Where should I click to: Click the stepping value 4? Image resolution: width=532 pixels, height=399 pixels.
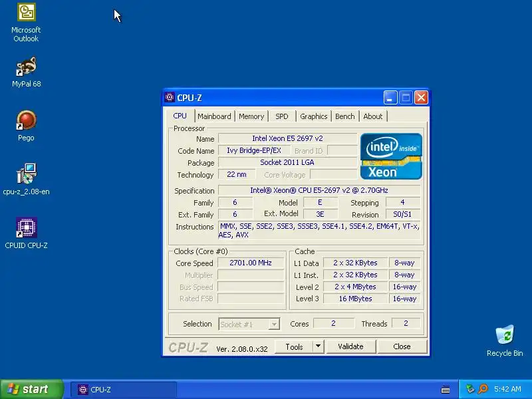point(402,203)
